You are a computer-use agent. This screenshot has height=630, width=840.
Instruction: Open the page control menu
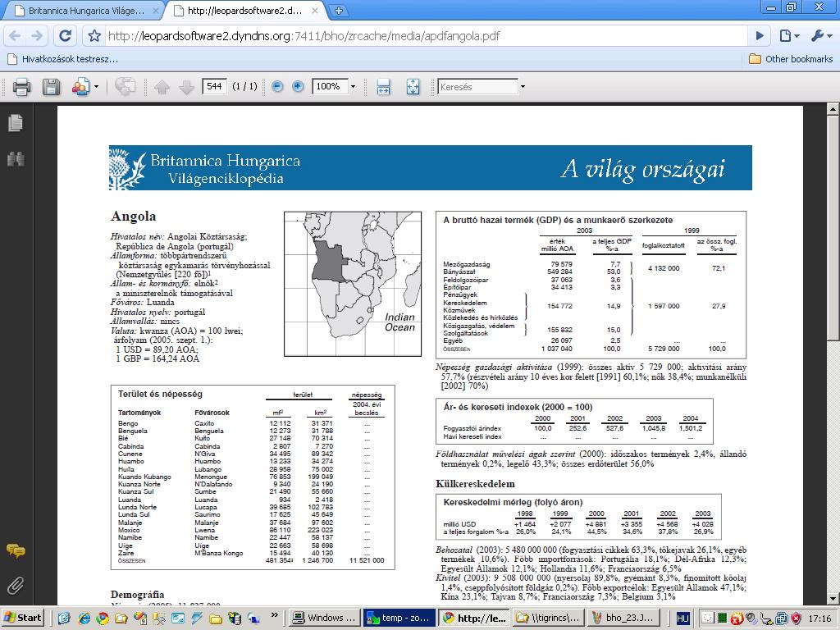pyautogui.click(x=789, y=36)
